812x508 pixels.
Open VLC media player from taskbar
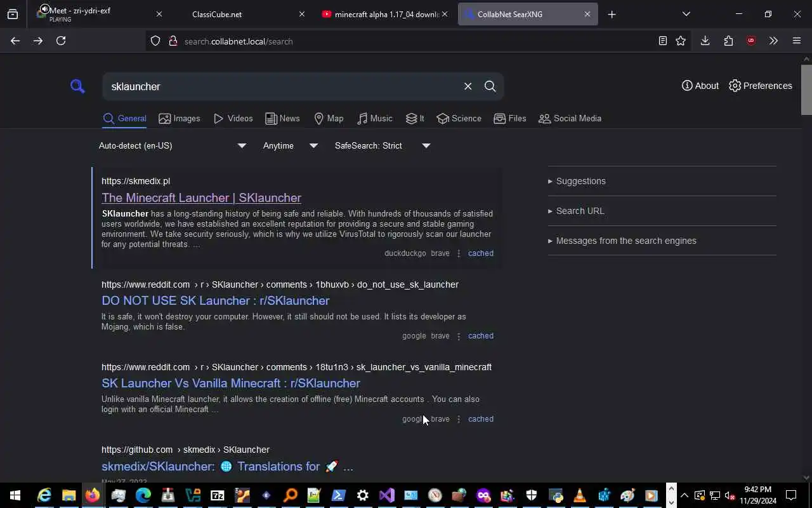click(579, 495)
